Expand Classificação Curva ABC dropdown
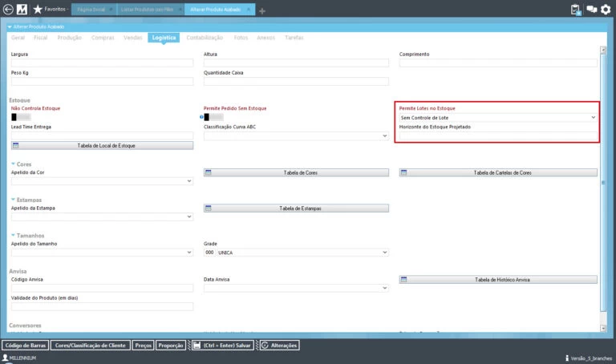The height and width of the screenshot is (364, 616). click(296, 136)
